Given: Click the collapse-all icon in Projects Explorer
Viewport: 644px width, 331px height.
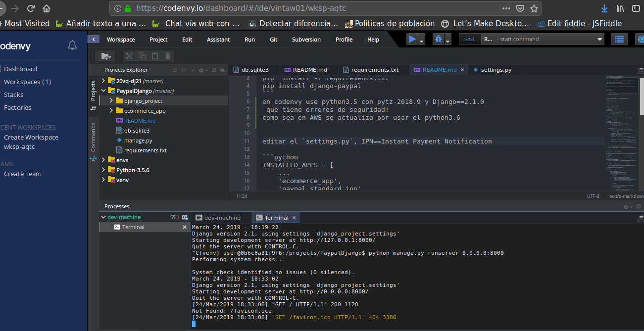Looking at the screenshot, I should coord(193,70).
